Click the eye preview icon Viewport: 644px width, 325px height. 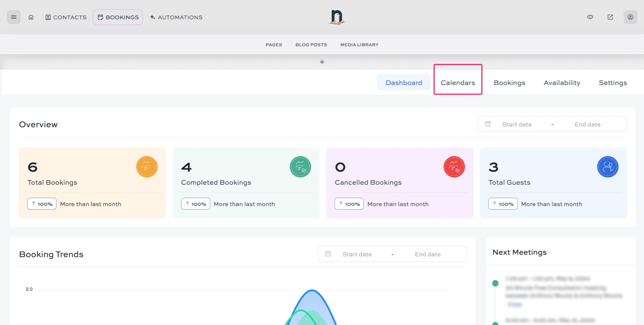[590, 17]
